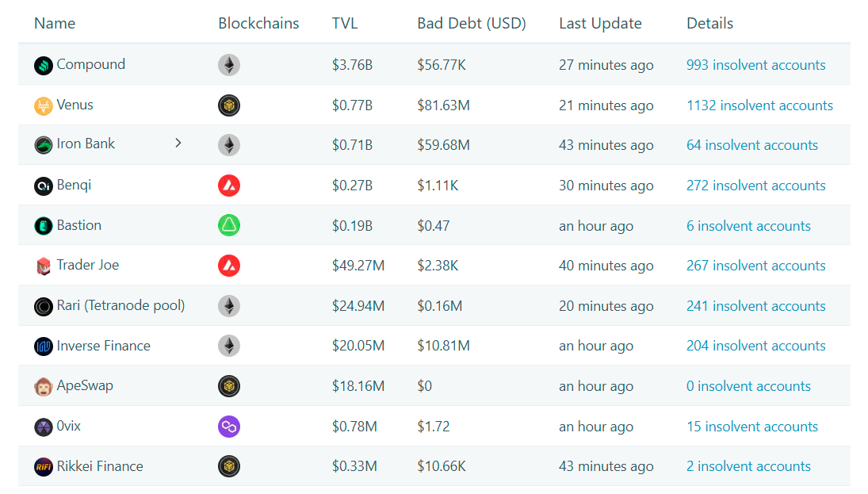Screen dimensions: 868x494
Task: Click the Aurora chain icon for Bastion
Action: (x=228, y=225)
